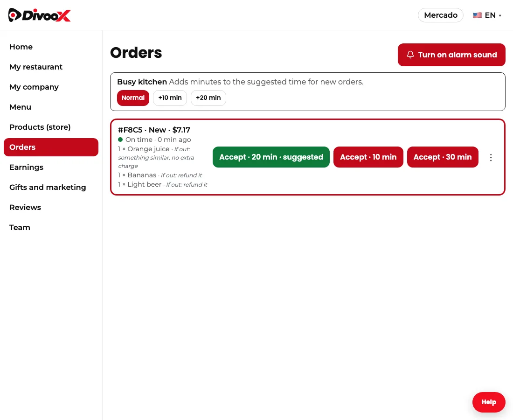Click the Orders page heading

coord(136,53)
